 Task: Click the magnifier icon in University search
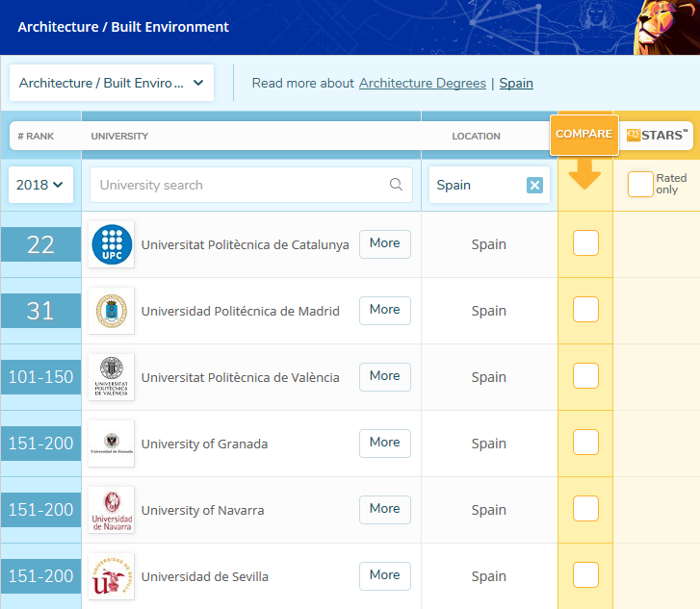[396, 185]
